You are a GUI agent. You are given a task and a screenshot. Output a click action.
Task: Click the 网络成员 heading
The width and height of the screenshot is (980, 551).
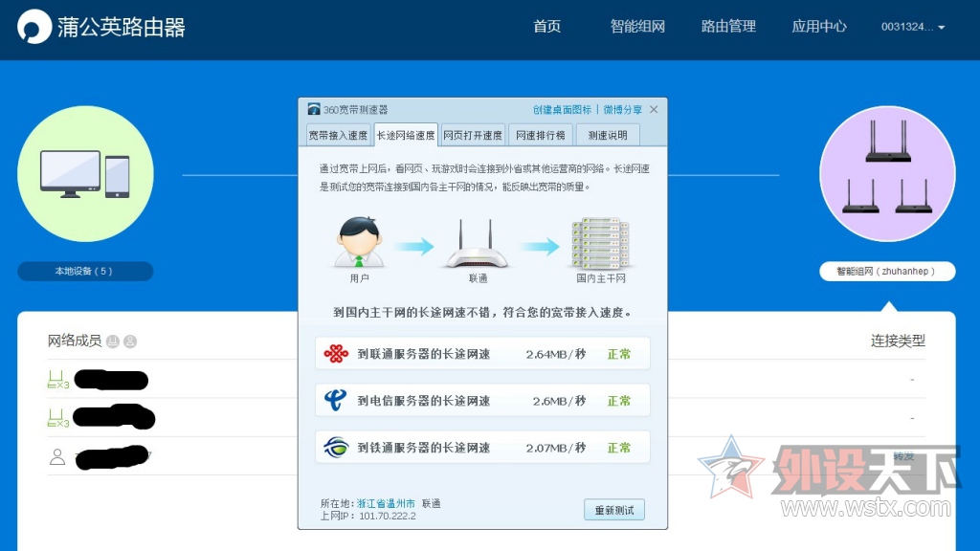pos(75,341)
